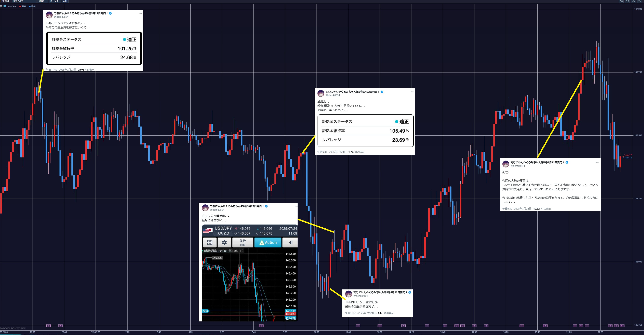
Task: Click the camera screenshot icon
Action: [x=633, y=1]
